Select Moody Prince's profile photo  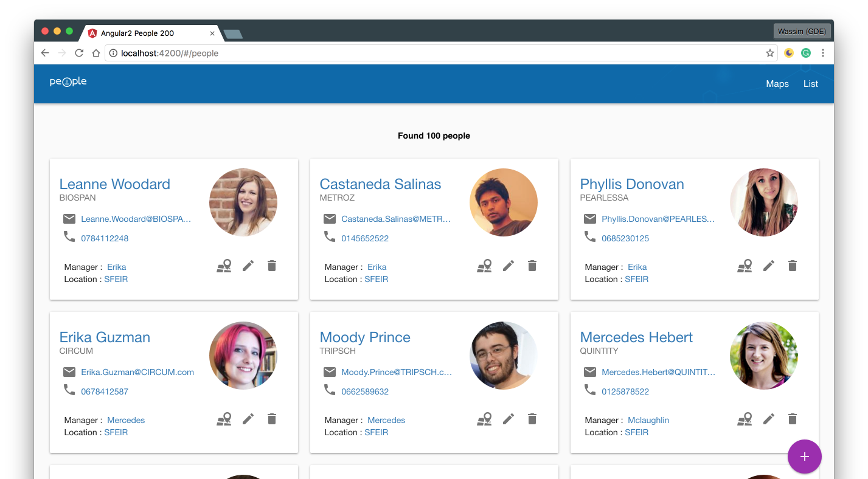pyautogui.click(x=503, y=356)
